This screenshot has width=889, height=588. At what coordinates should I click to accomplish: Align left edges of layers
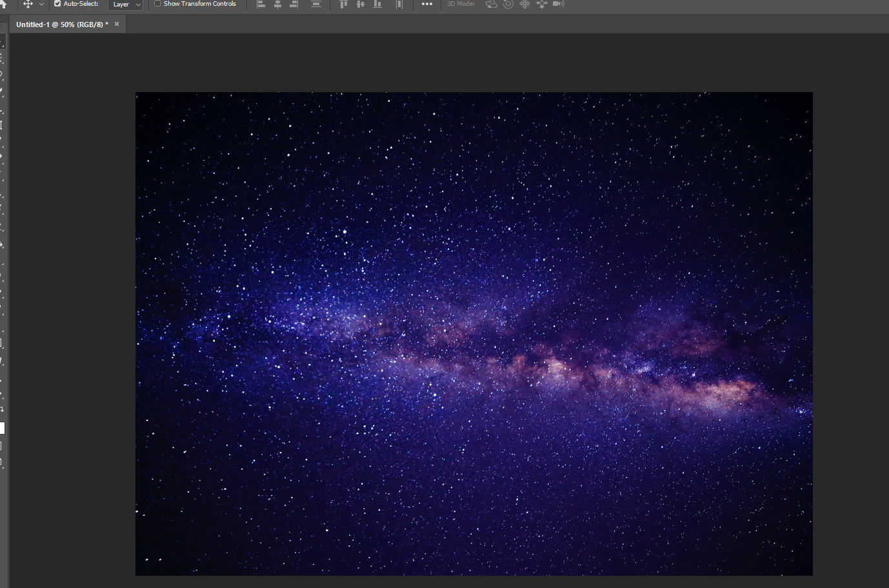(x=261, y=5)
